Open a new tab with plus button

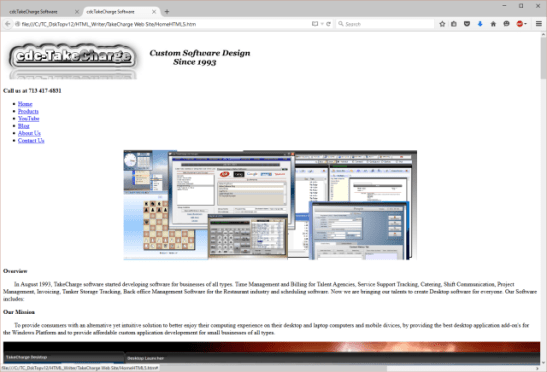(167, 12)
